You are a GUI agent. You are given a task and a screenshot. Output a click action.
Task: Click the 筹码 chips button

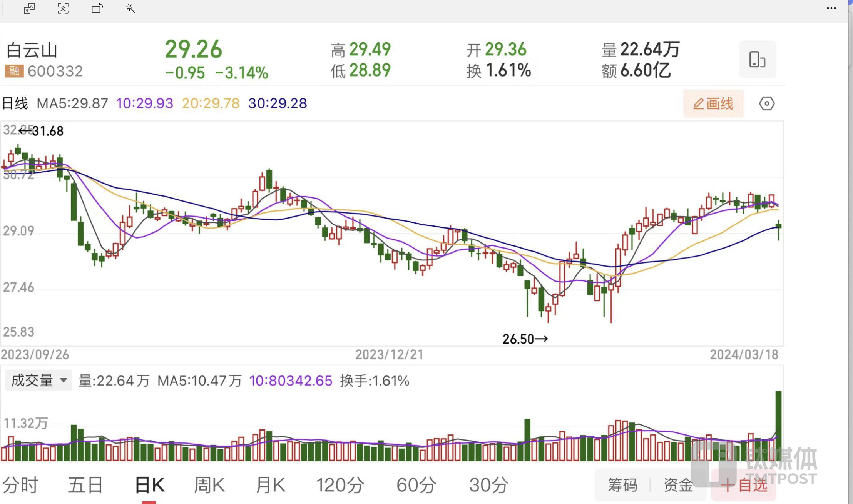pyautogui.click(x=622, y=485)
